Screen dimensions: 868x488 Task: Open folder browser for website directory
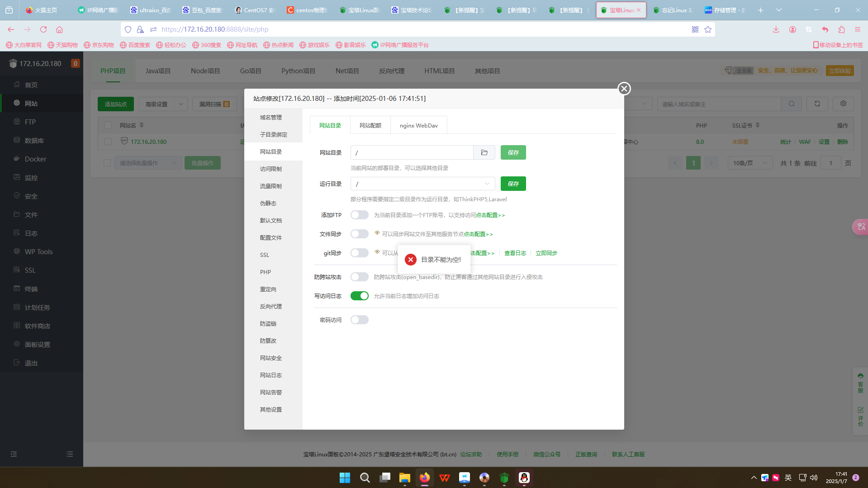[x=484, y=152]
